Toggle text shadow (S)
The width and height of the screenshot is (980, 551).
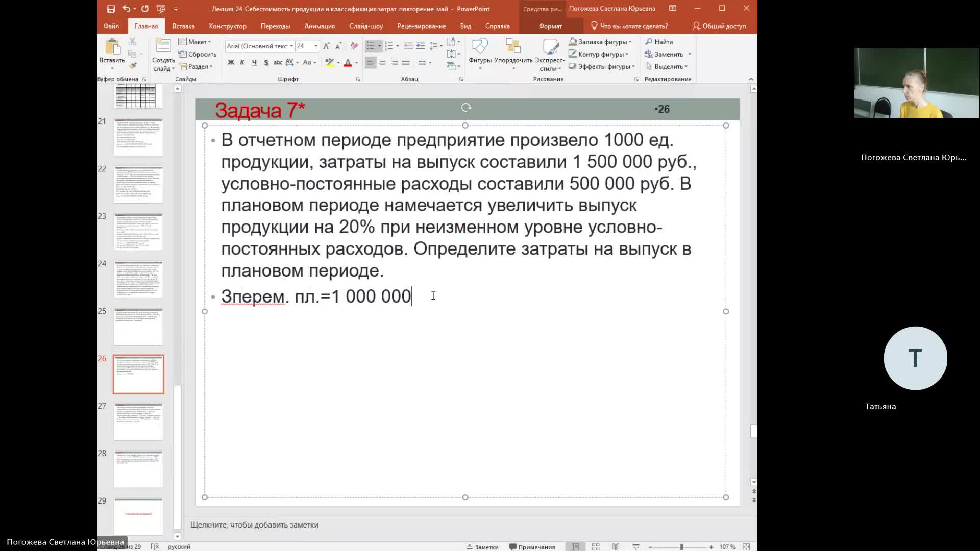coord(266,62)
